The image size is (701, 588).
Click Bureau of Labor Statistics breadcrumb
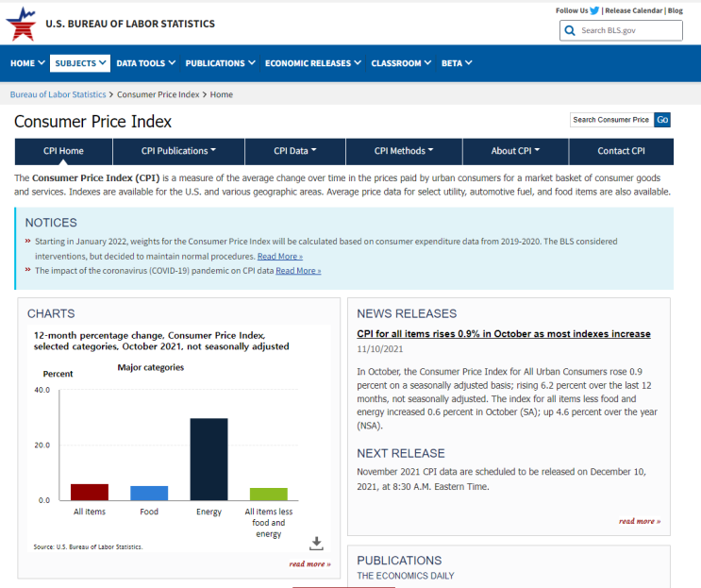point(58,94)
